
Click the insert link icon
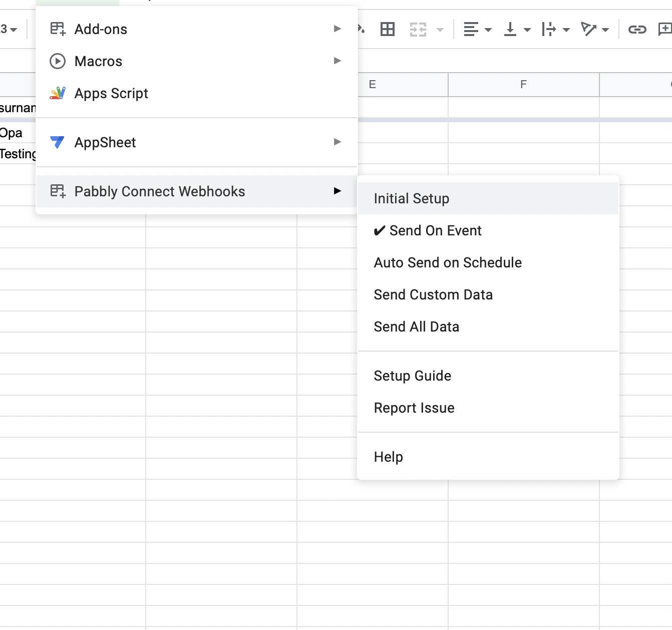[x=637, y=29]
